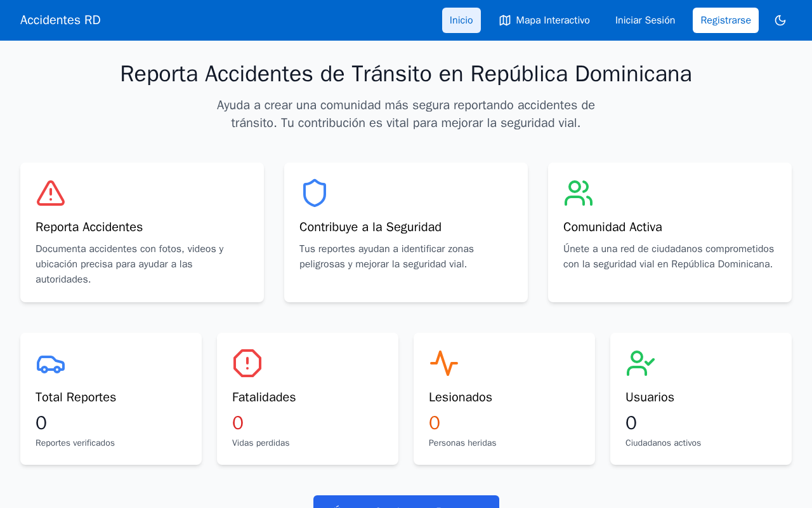Click the blue shield icon

click(315, 193)
